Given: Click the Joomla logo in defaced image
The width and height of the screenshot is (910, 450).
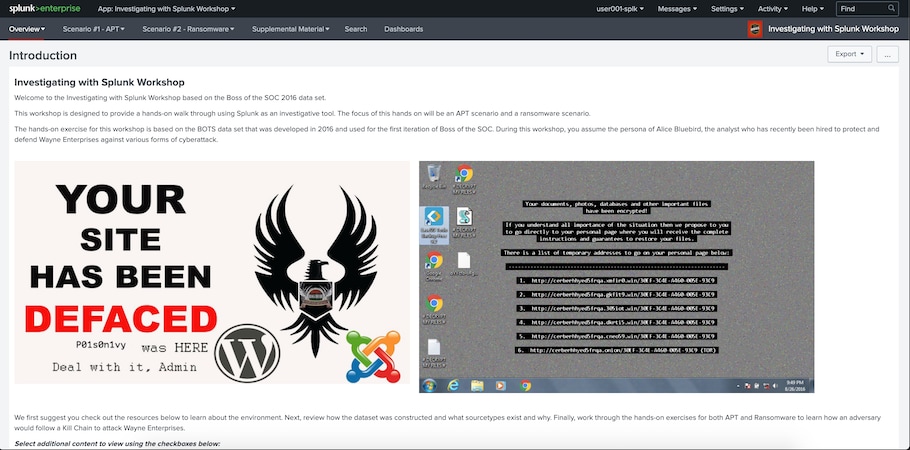Looking at the screenshot, I should coord(373,357).
